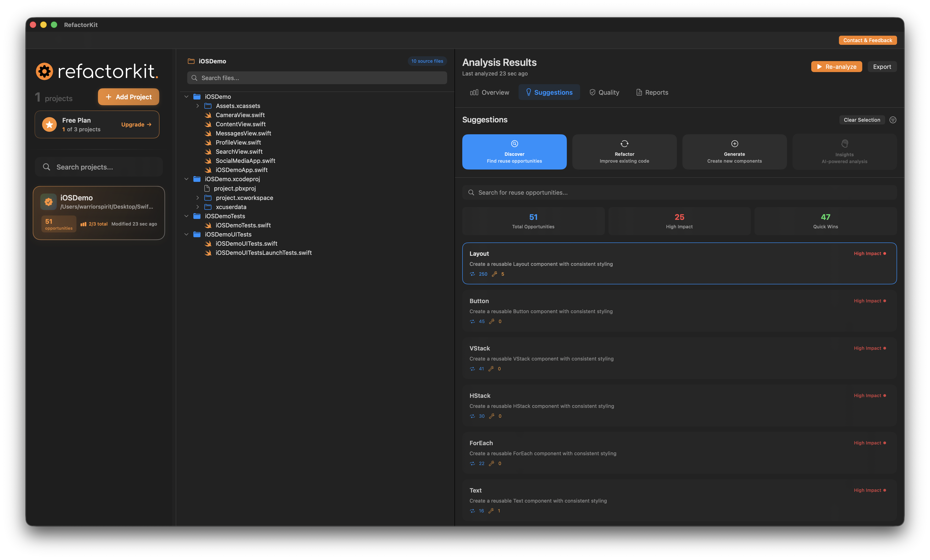This screenshot has width=930, height=560.
Task: Select the Discover mode card
Action: [x=514, y=152]
